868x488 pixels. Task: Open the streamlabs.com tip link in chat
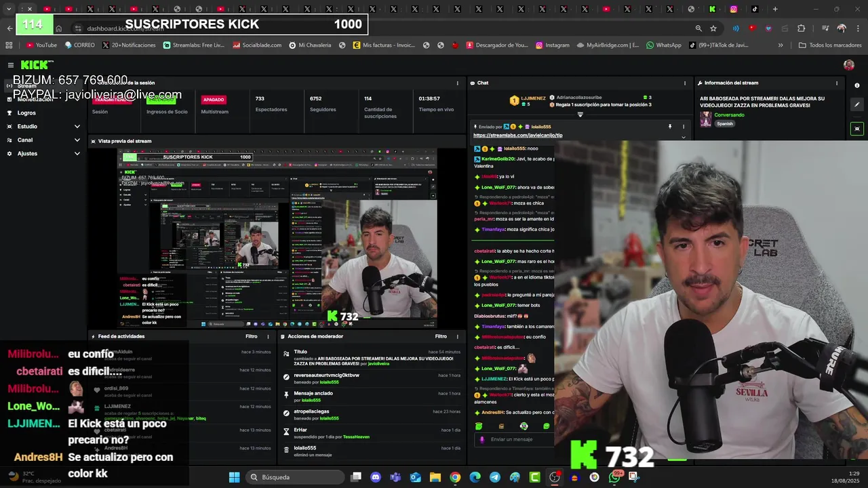518,135
